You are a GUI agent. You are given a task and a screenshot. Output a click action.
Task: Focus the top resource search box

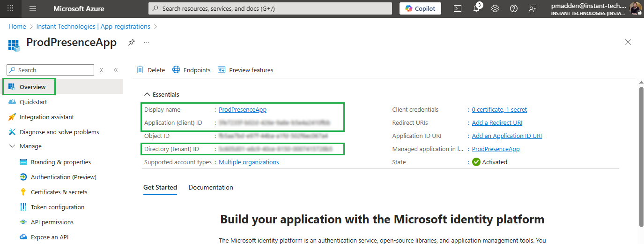(270, 8)
